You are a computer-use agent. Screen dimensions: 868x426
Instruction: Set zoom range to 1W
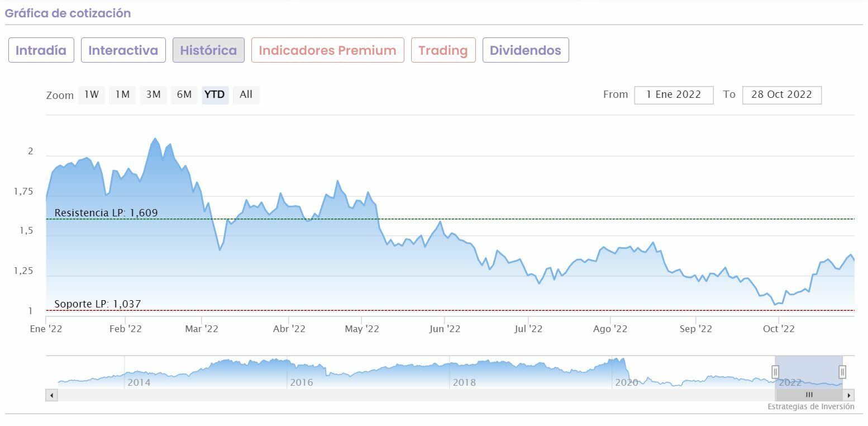click(92, 94)
